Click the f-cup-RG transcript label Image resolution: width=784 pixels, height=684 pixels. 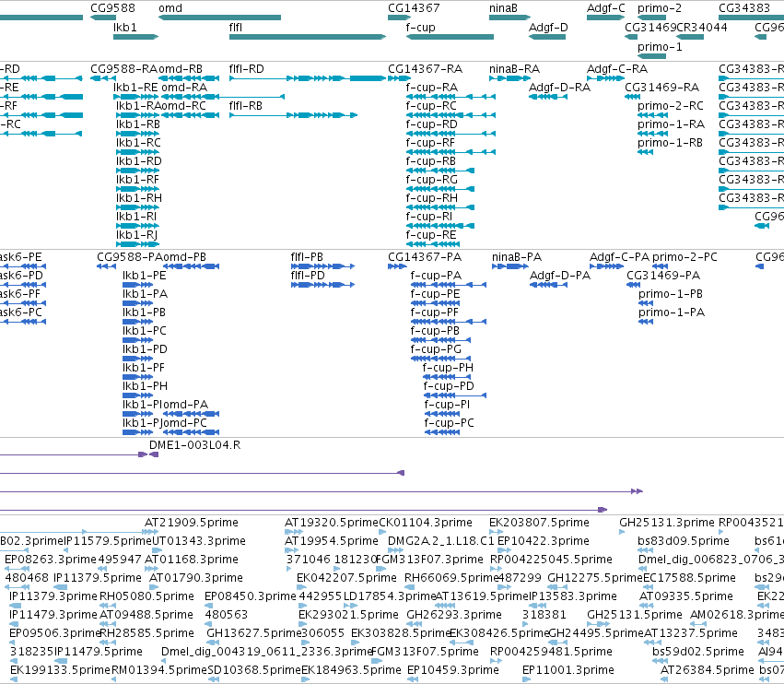point(432,180)
